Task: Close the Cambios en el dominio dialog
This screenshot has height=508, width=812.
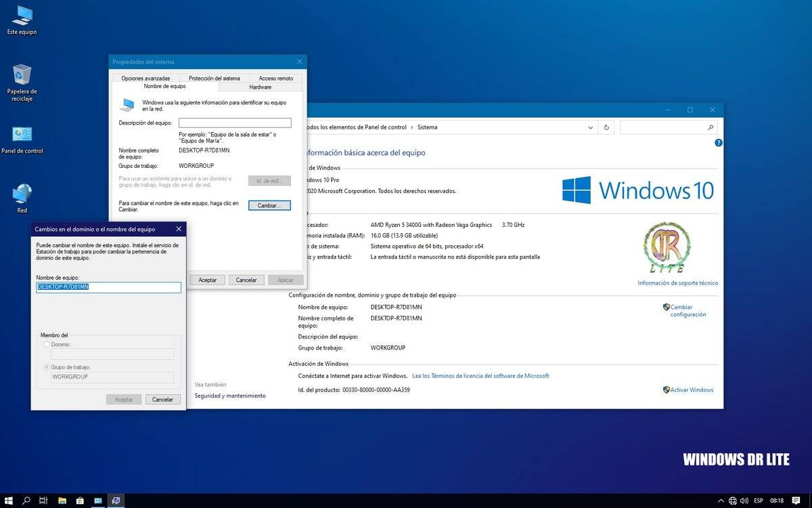Action: coord(179,229)
